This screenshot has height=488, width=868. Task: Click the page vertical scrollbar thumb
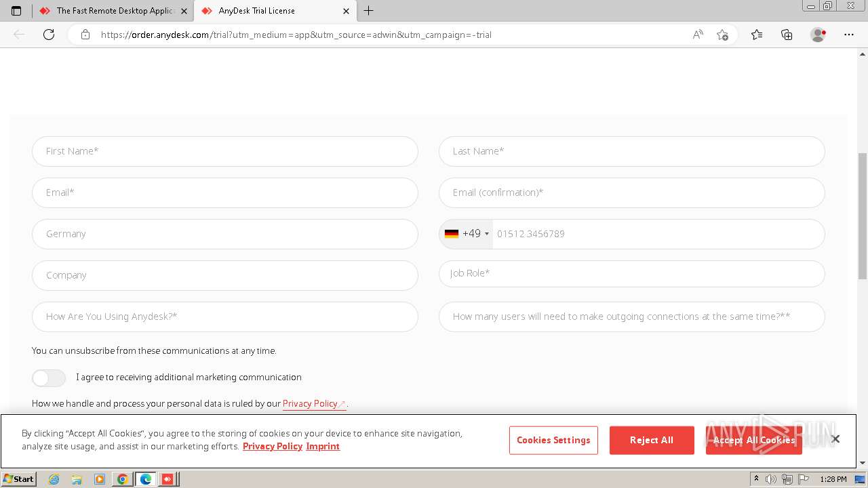click(x=863, y=216)
